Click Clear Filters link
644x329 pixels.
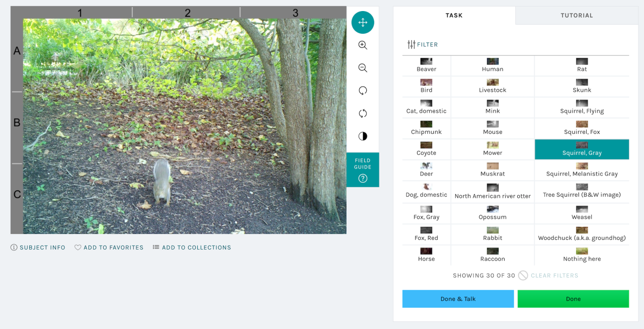click(x=549, y=276)
